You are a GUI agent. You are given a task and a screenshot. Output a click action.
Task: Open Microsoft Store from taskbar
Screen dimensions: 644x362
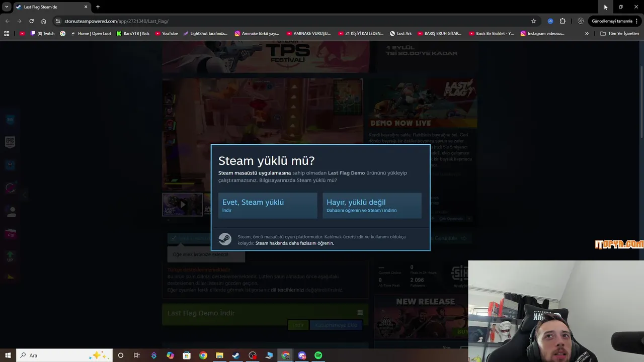pos(187,355)
